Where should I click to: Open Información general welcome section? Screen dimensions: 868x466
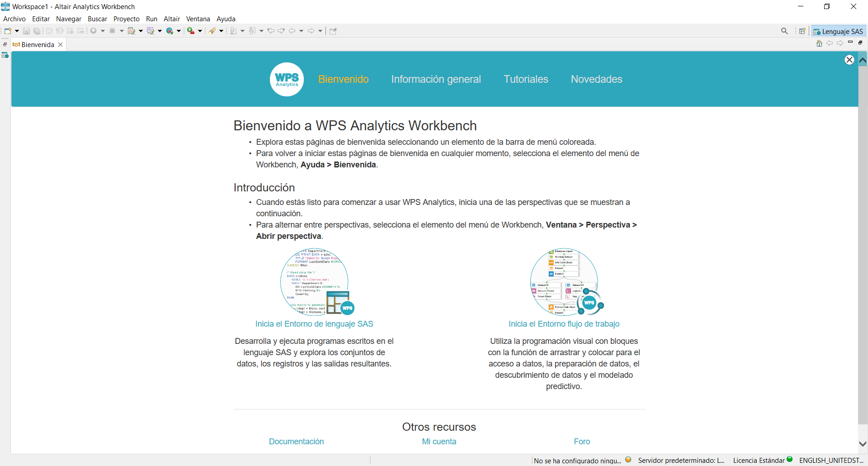436,79
